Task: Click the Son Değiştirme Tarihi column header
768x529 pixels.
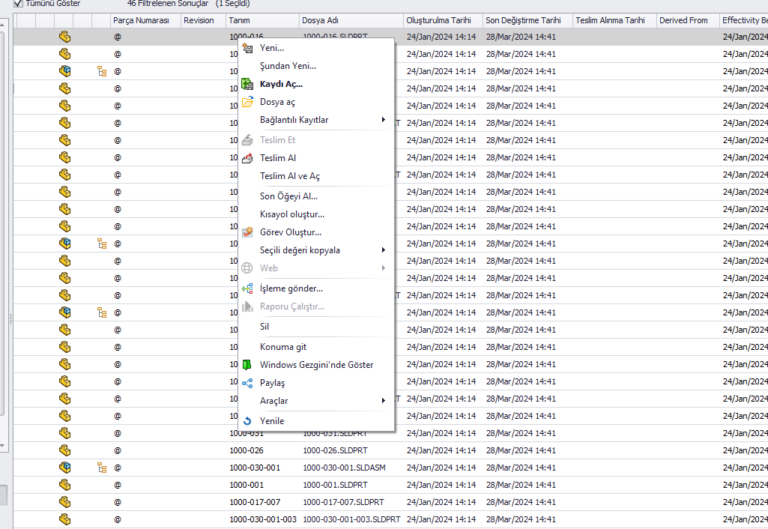Action: click(523, 20)
